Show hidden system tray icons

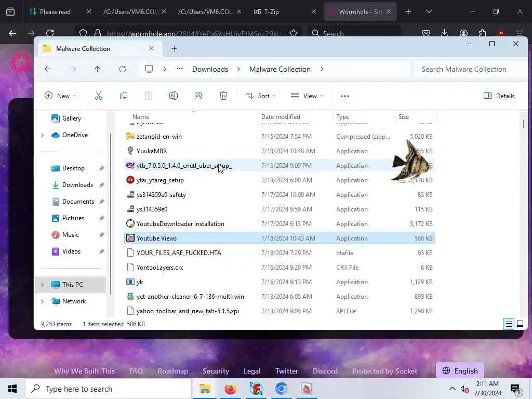click(453, 389)
